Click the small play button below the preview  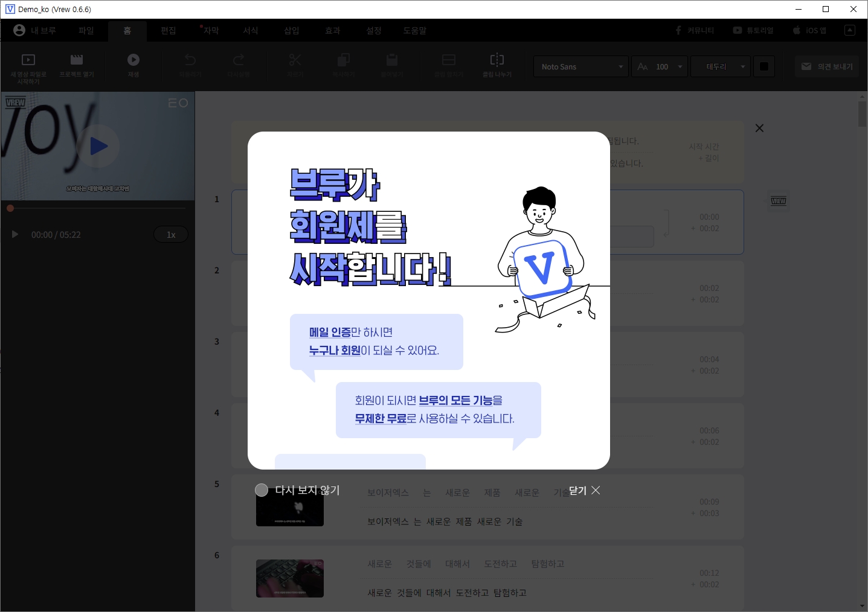pyautogui.click(x=15, y=234)
